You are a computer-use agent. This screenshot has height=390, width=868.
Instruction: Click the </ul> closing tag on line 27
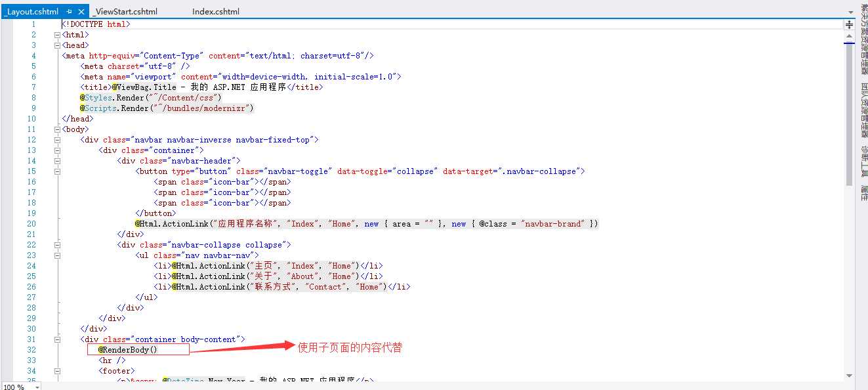click(146, 297)
